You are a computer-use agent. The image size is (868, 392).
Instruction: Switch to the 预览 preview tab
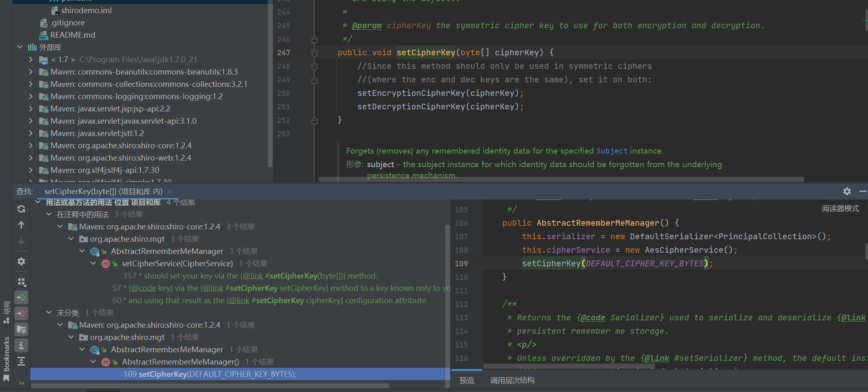467,380
